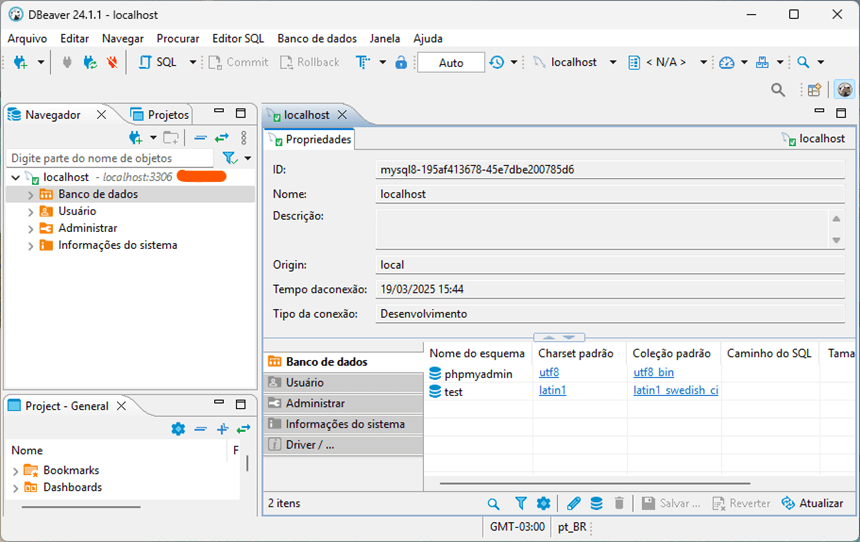Expand the Usuário tree node

tap(31, 211)
